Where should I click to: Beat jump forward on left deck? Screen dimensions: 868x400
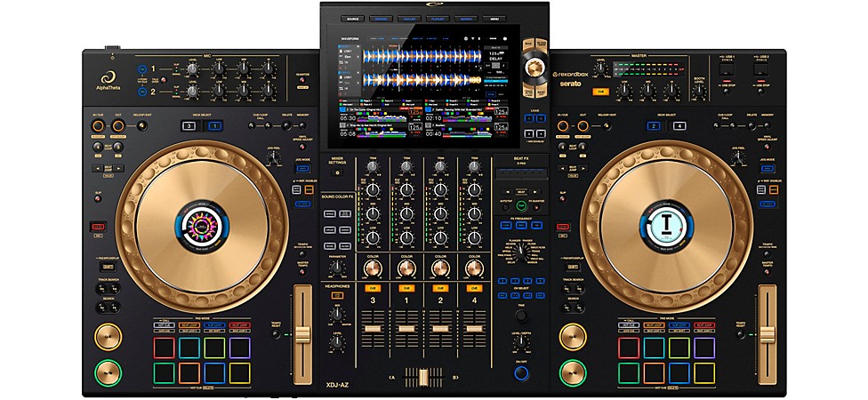(x=117, y=168)
